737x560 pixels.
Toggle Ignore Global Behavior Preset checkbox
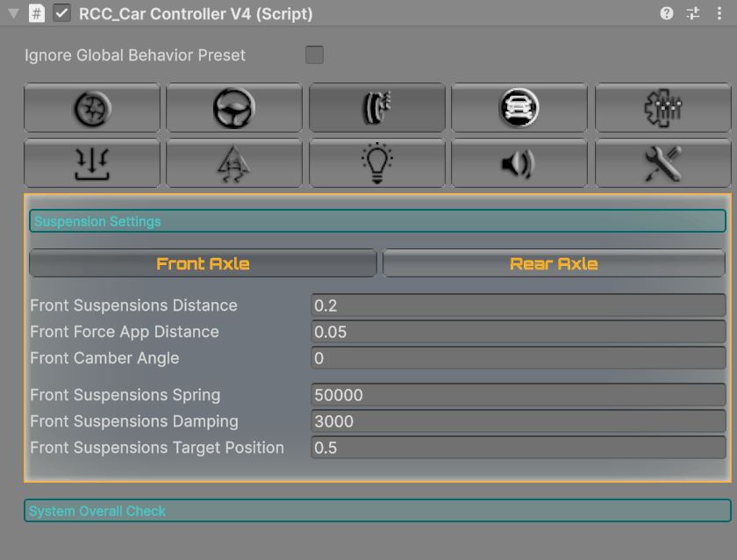(314, 54)
